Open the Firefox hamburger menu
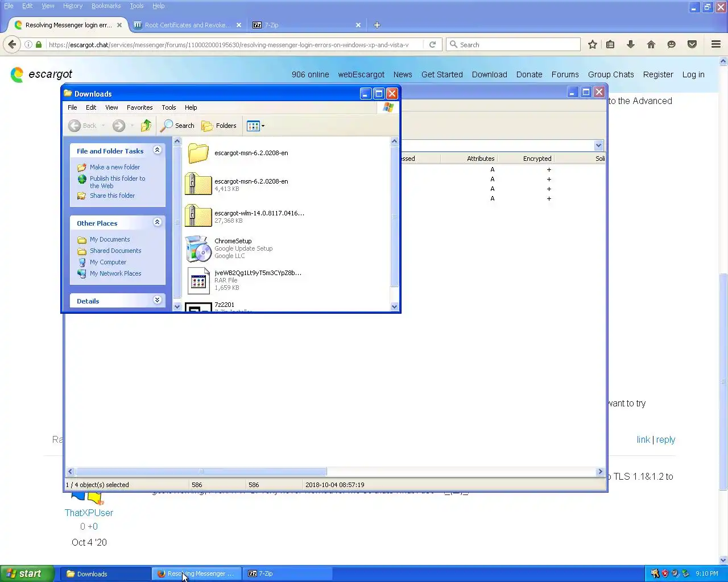 point(716,44)
